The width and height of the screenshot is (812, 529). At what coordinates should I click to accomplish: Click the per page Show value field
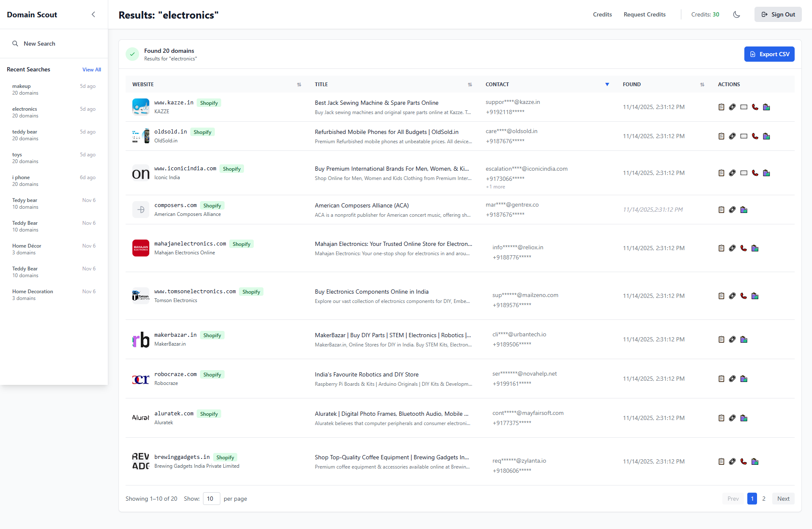[x=211, y=499]
